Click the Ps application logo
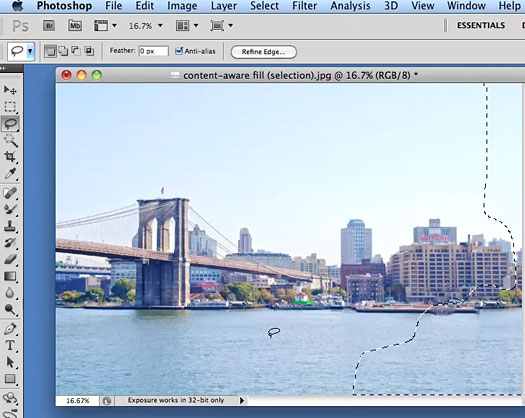The image size is (525, 418). click(x=20, y=26)
